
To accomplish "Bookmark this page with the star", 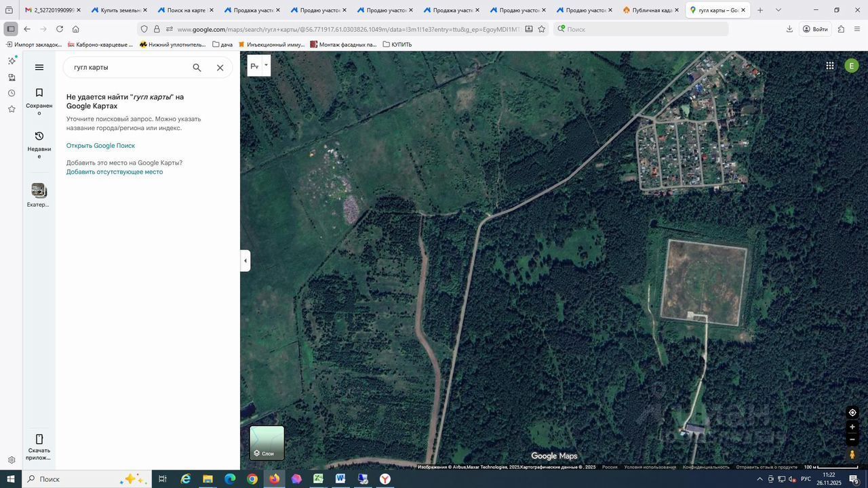I will point(541,29).
